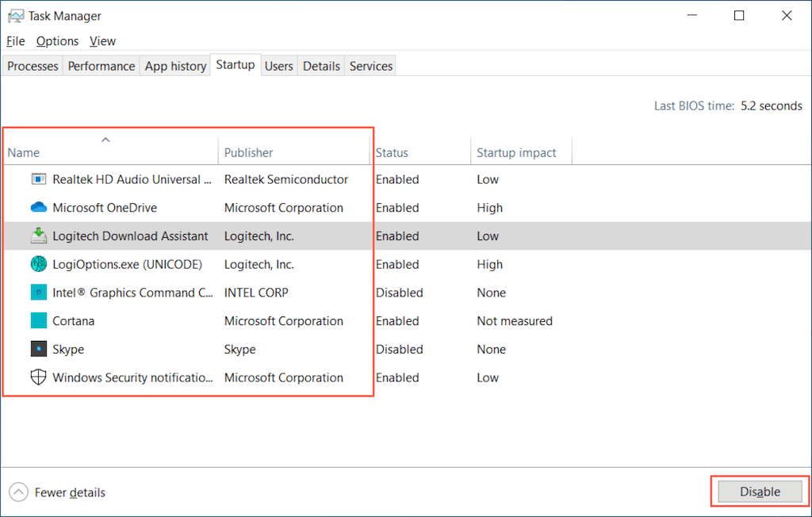Image resolution: width=812 pixels, height=517 pixels.
Task: Select the Microsoft OneDrive cloud icon
Action: coord(39,208)
